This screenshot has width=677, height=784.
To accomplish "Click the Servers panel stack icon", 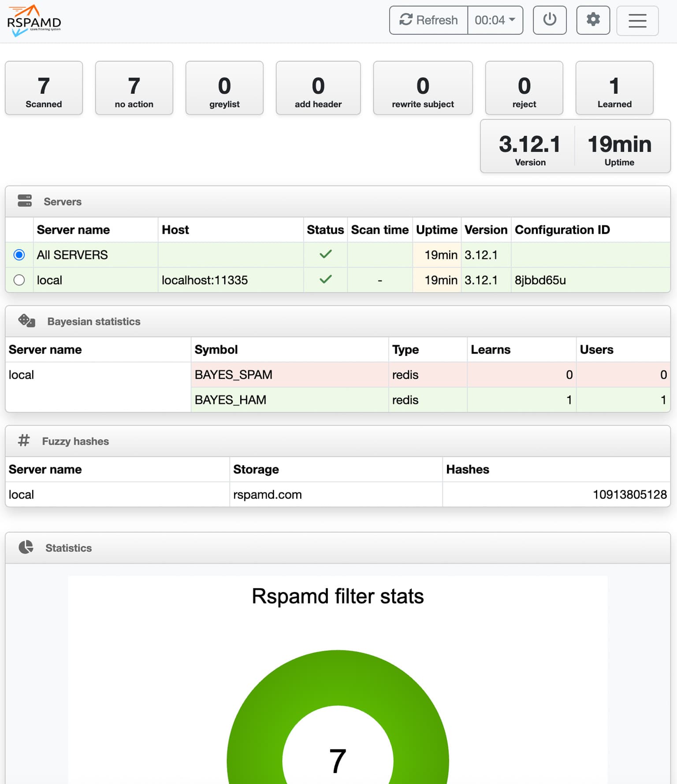I will coord(25,201).
